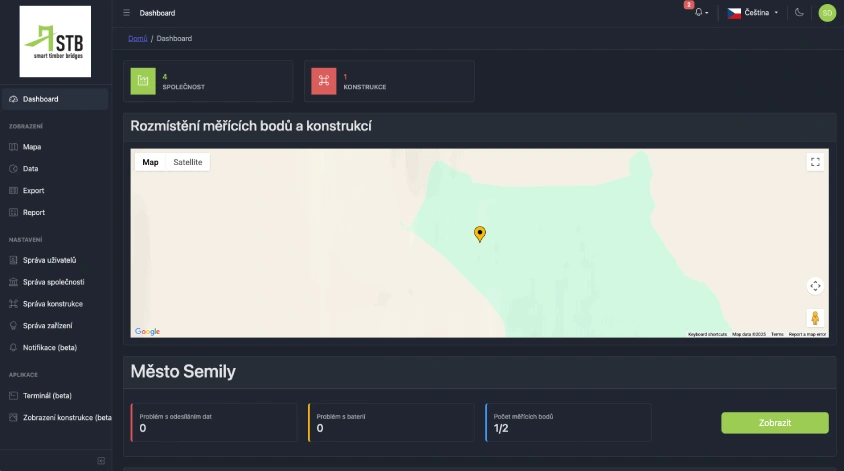Switch map to Satellite view
Screen dimensions: 844x471
(x=187, y=162)
